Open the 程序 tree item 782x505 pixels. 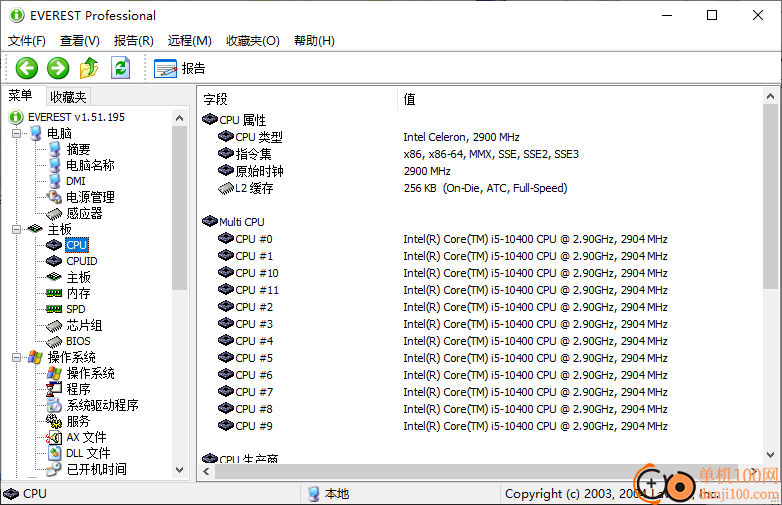[x=78, y=389]
